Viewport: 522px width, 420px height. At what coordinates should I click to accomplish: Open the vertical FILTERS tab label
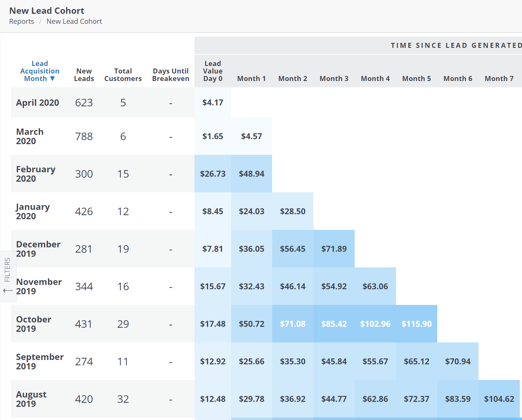click(x=8, y=270)
